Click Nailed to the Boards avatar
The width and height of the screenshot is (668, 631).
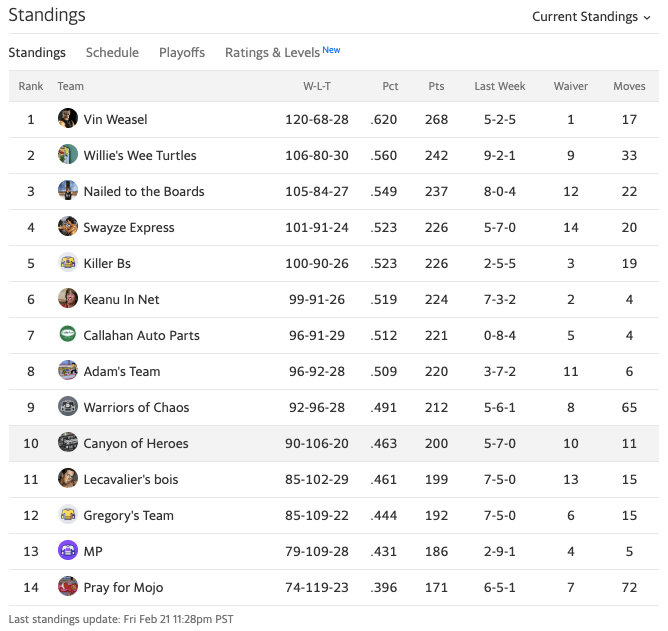[68, 191]
